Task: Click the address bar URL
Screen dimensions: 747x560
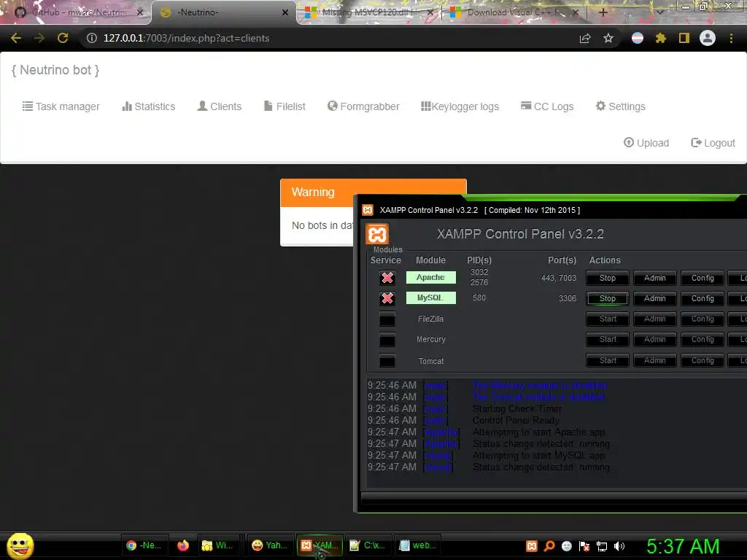Action: (186, 38)
